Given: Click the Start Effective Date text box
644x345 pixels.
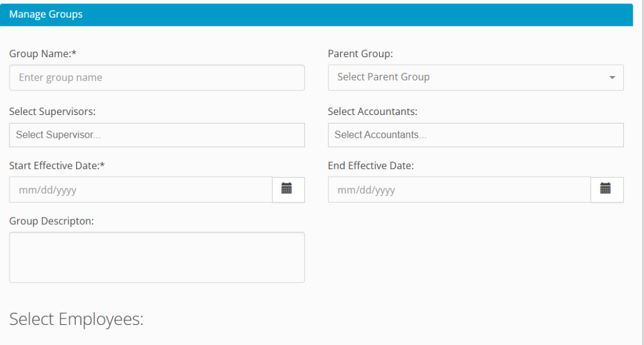Looking at the screenshot, I should pos(140,190).
